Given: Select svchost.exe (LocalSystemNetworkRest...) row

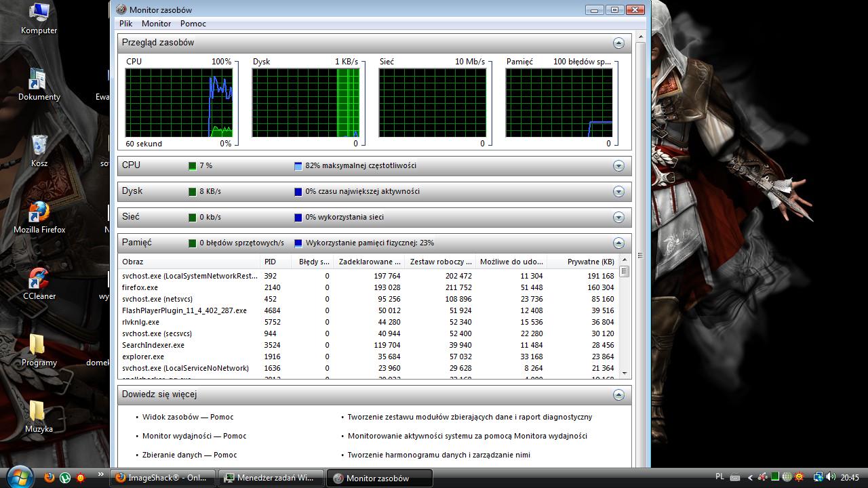Looking at the screenshot, I should (x=368, y=276).
